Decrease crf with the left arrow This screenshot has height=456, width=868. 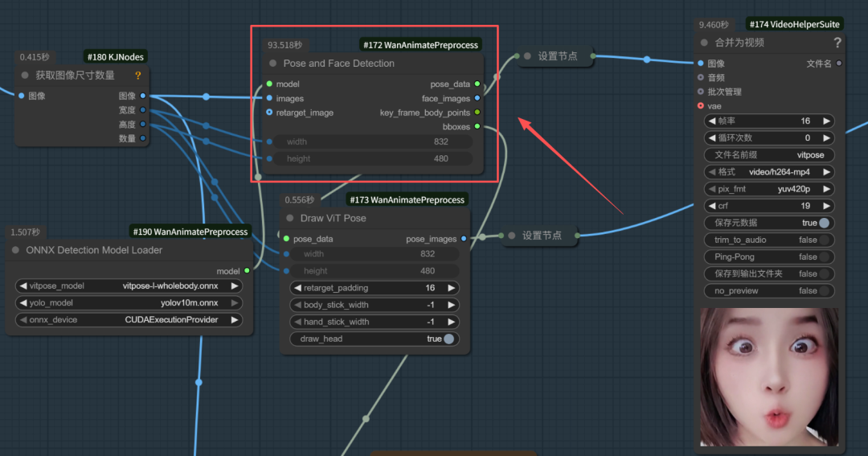point(712,206)
